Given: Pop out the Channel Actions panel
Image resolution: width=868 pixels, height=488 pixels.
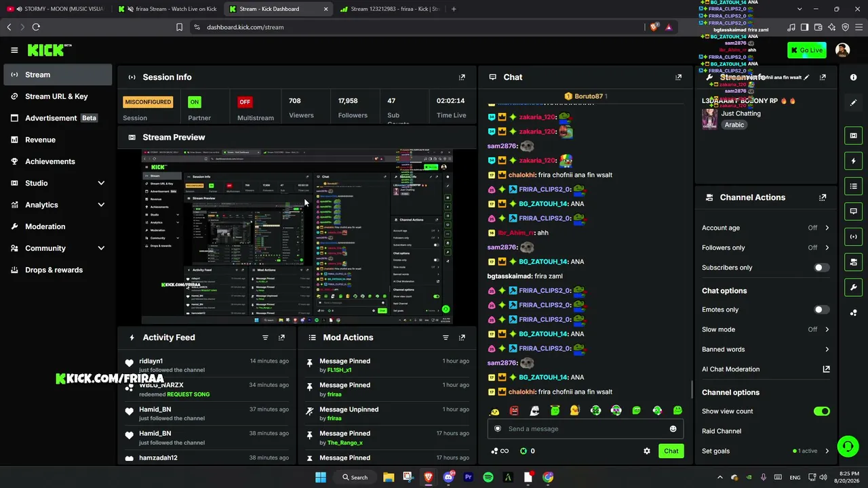Looking at the screenshot, I should (x=823, y=197).
